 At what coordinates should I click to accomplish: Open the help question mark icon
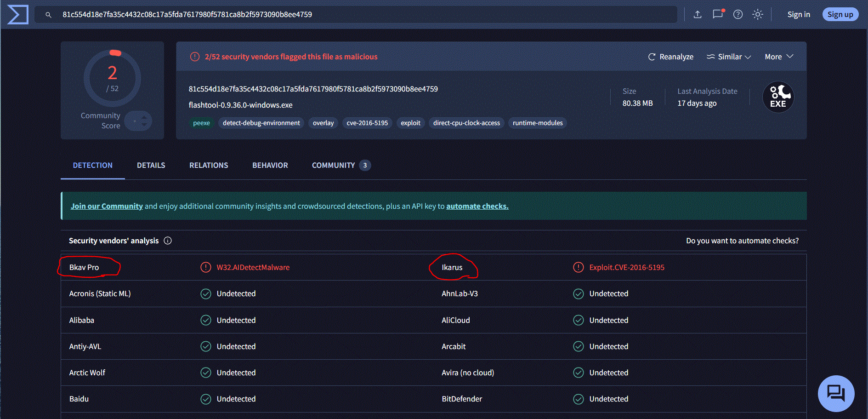tap(738, 14)
